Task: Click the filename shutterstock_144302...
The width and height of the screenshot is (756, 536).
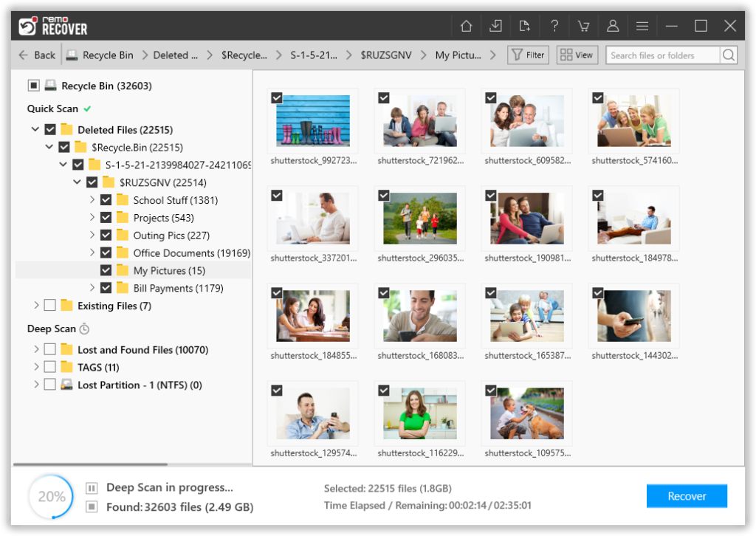Action: tap(634, 356)
